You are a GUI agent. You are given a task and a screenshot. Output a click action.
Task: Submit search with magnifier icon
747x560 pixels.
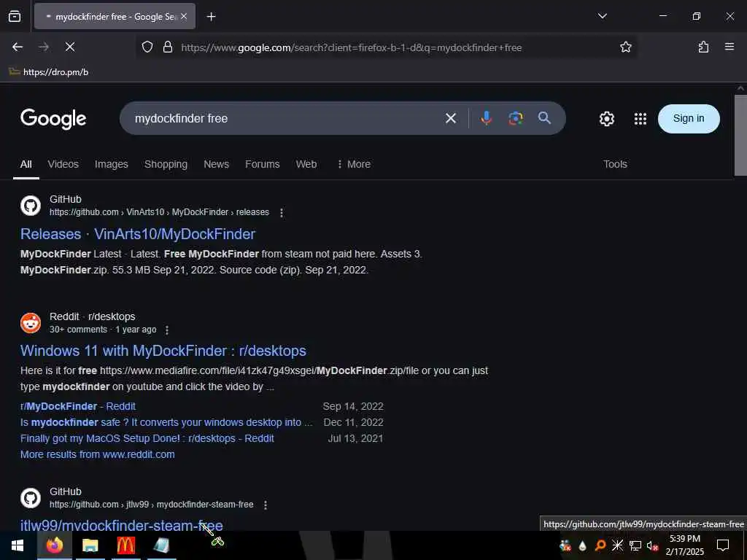tap(544, 118)
